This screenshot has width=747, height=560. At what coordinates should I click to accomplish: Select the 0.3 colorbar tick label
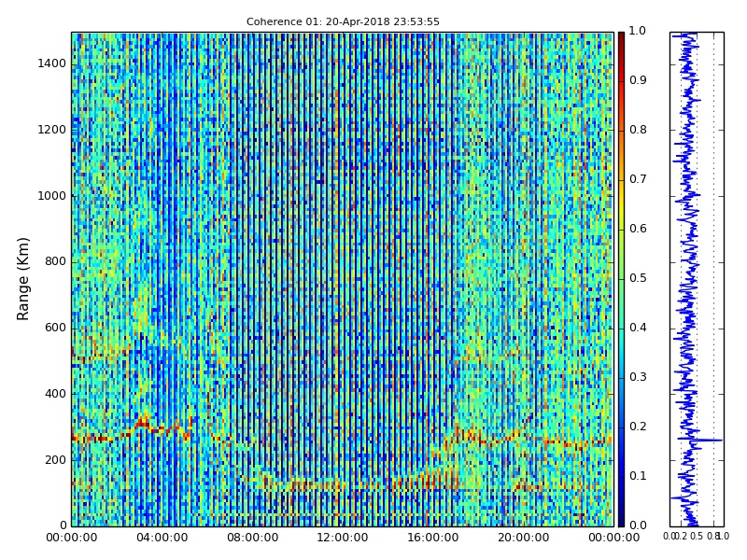[x=638, y=378]
